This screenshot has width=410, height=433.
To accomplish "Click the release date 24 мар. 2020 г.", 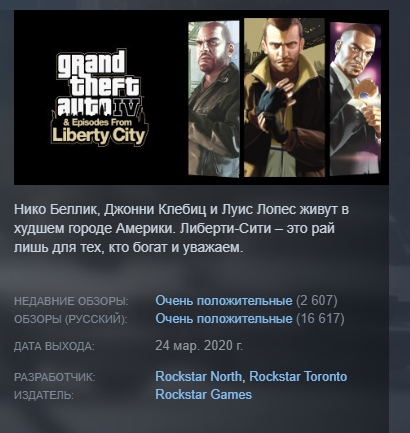I will point(199,346).
